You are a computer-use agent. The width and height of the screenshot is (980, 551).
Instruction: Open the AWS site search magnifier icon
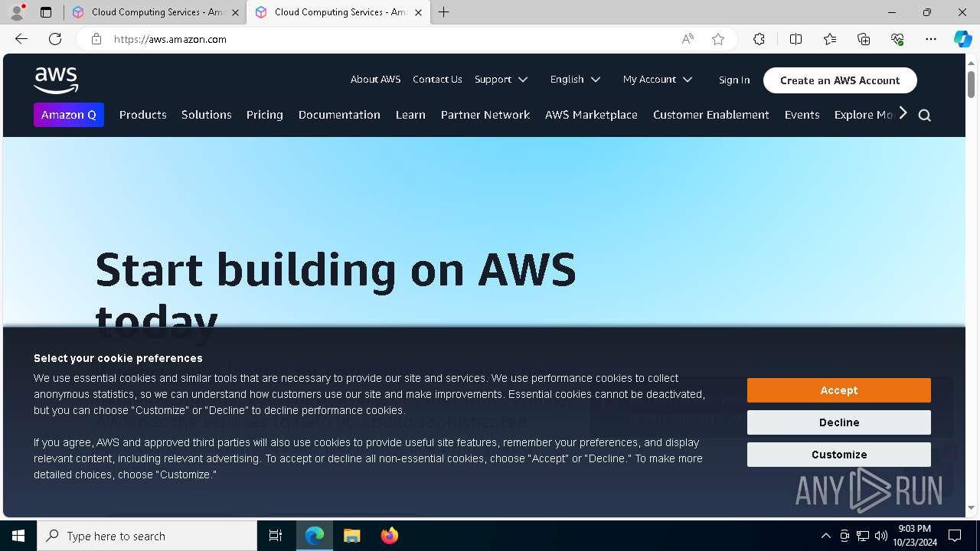click(924, 116)
